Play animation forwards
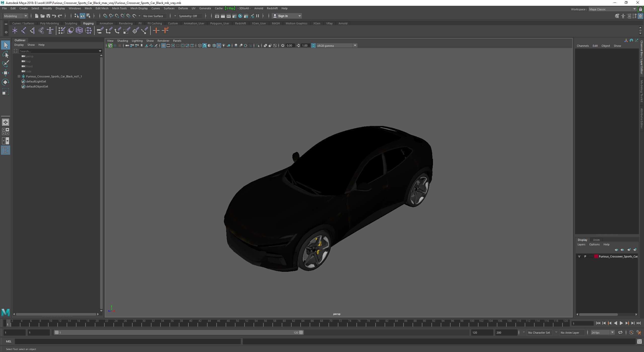The image size is (644, 352). pos(621,323)
